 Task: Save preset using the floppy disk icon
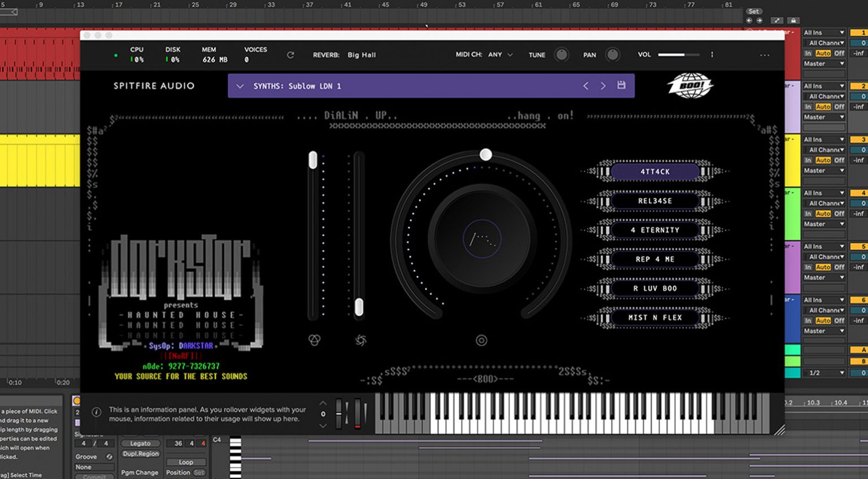[x=621, y=85]
